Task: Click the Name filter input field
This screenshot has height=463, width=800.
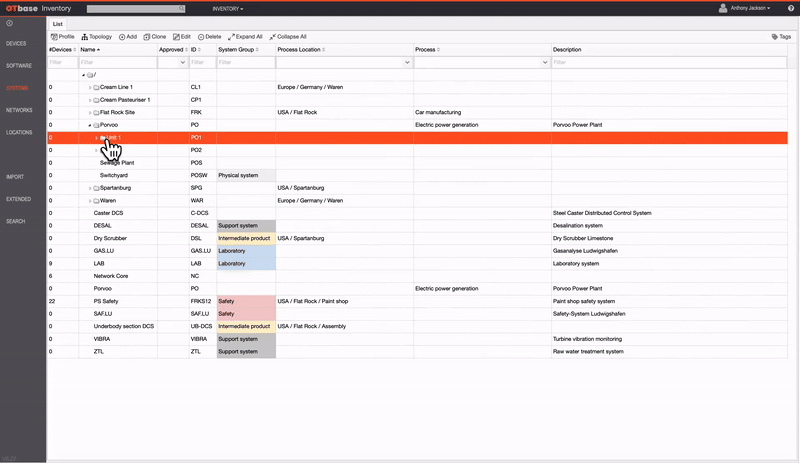Action: [x=118, y=62]
